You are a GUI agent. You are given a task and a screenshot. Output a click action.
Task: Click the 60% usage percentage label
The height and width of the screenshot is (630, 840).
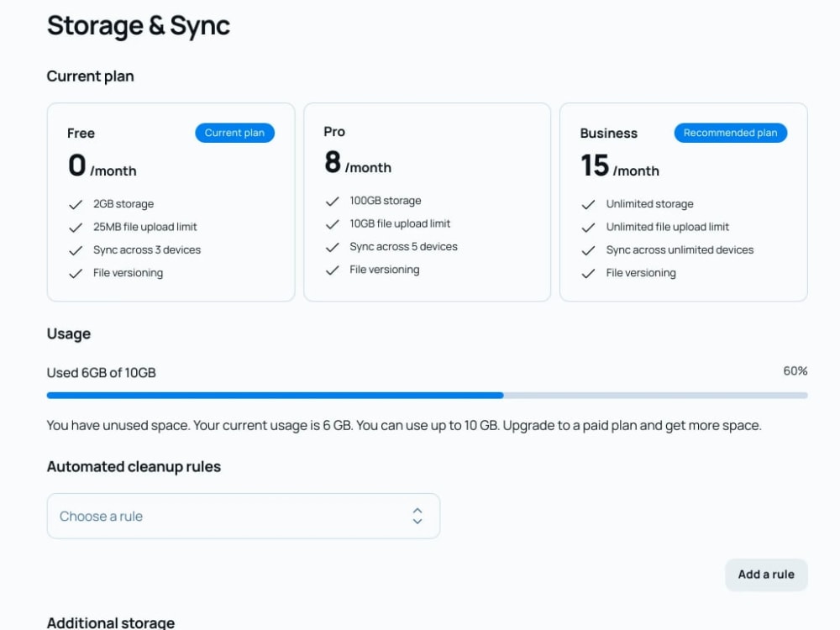tap(794, 370)
